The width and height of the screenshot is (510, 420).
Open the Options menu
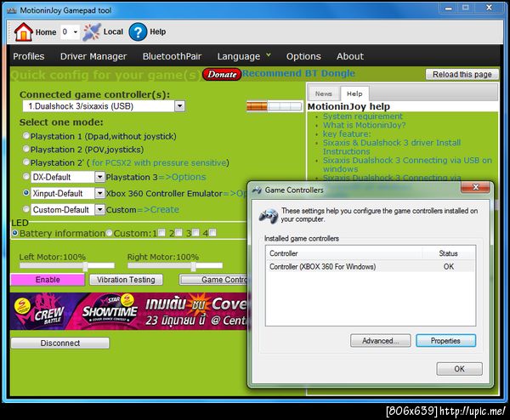pos(303,56)
